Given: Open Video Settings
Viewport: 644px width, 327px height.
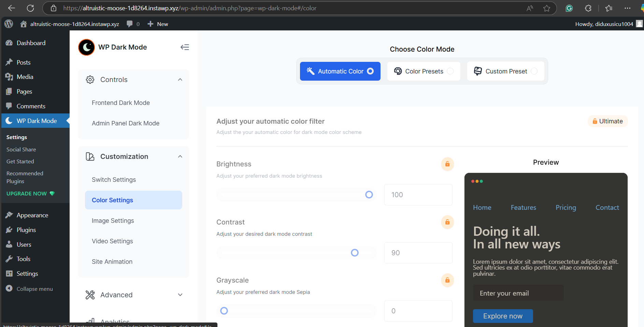Looking at the screenshot, I should click(112, 241).
